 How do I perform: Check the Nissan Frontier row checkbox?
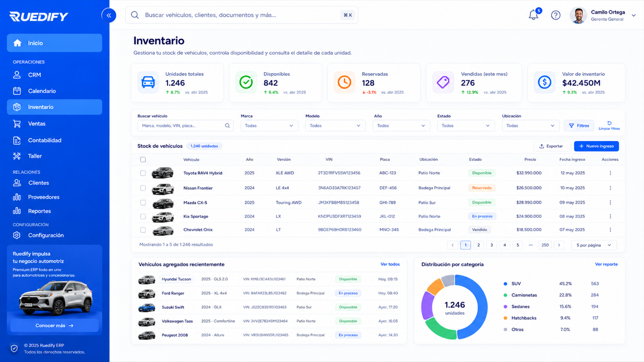pos(143,188)
